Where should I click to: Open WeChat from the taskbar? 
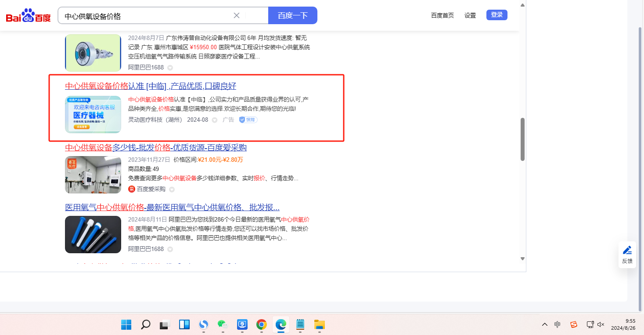click(x=223, y=324)
